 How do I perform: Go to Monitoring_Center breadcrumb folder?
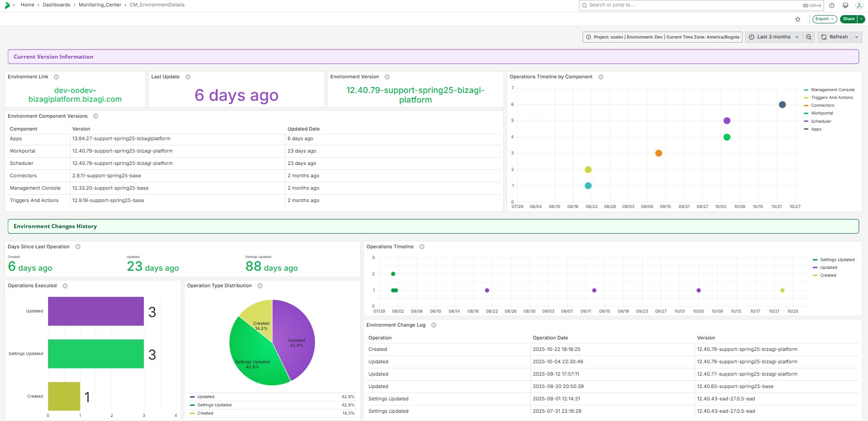(100, 5)
